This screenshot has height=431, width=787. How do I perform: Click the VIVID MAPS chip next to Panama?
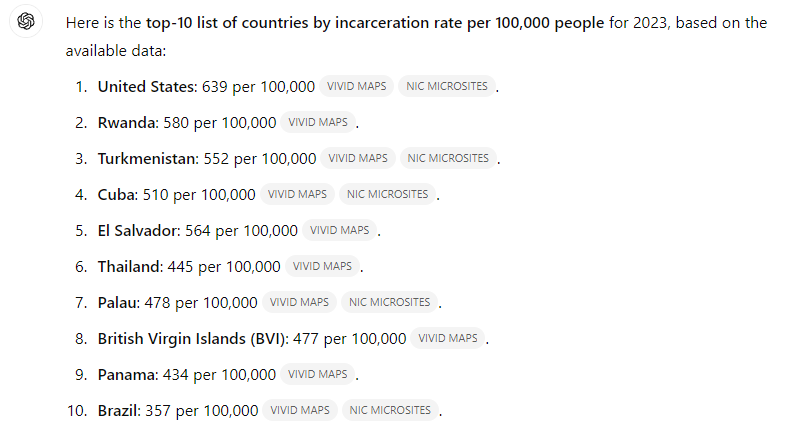pyautogui.click(x=318, y=374)
